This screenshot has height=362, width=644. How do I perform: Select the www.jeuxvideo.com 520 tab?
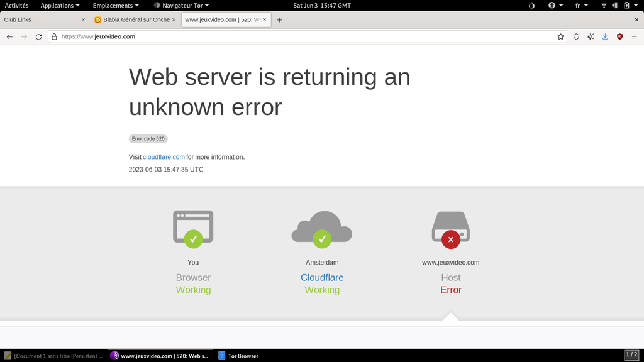pos(226,19)
